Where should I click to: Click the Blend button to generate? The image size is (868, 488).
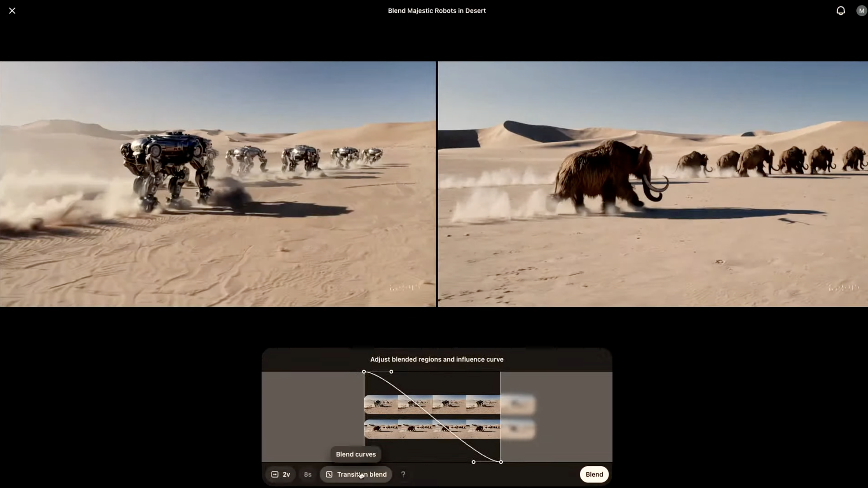tap(594, 474)
